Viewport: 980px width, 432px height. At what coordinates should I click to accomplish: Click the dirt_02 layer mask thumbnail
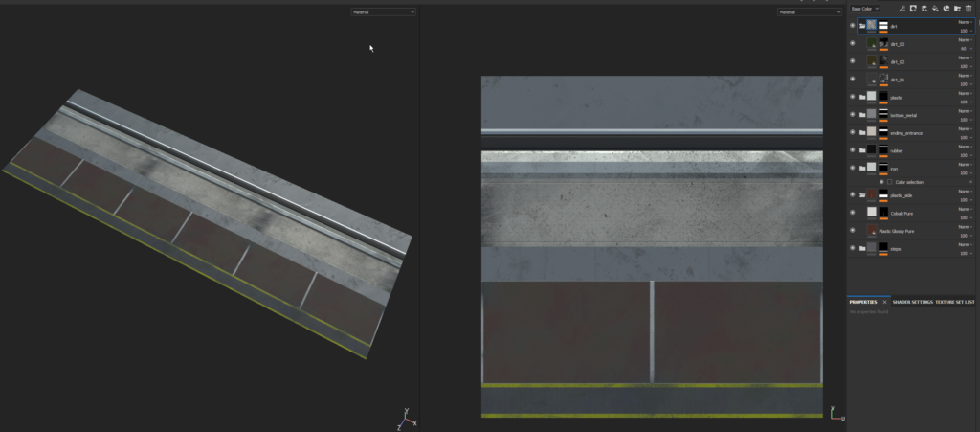pos(883,60)
